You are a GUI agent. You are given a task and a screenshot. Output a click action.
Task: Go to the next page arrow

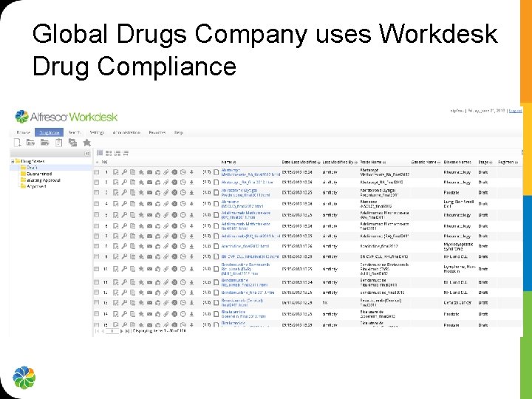122,331
